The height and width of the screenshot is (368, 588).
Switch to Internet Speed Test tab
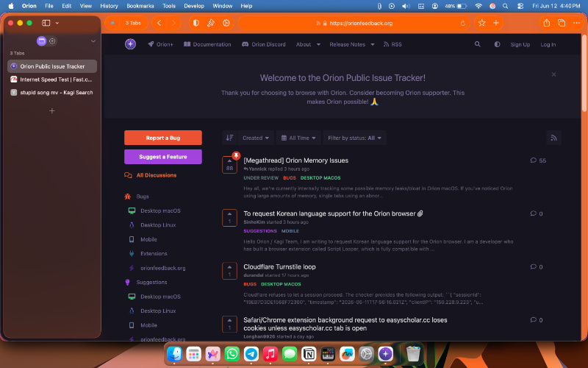[x=52, y=79]
